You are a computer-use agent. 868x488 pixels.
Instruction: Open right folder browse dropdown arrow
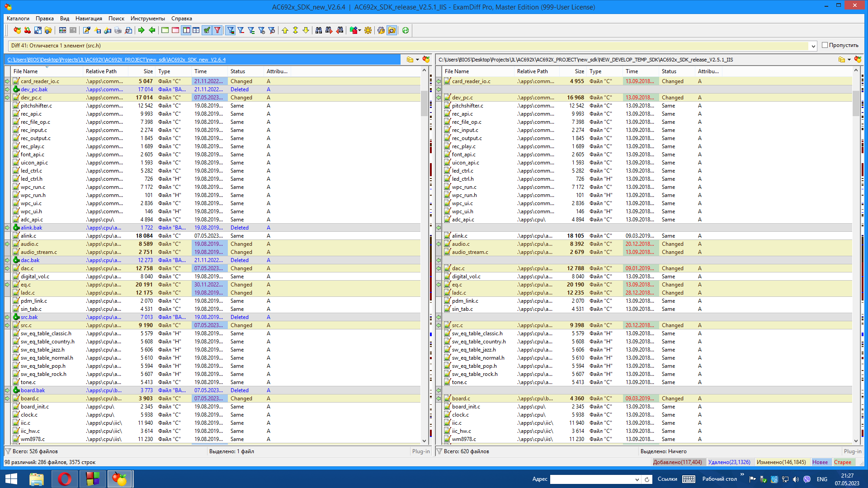pos(849,60)
